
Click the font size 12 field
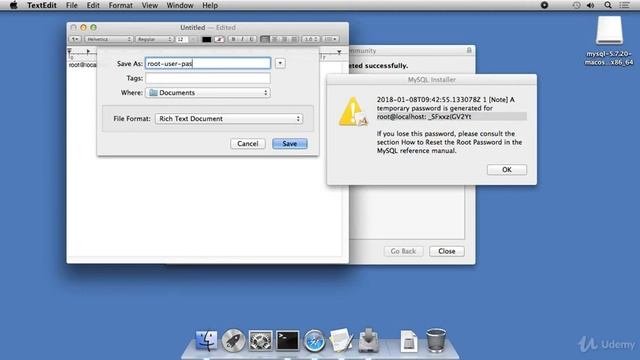182,39
